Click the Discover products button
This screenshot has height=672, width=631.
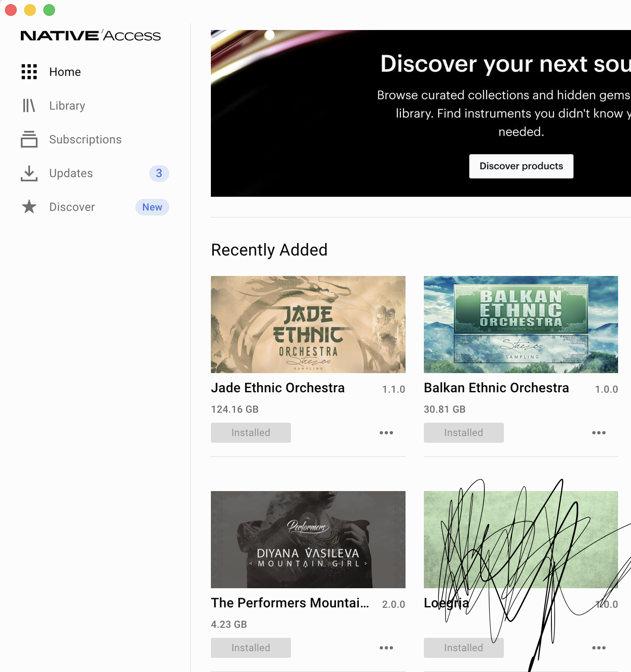click(x=521, y=166)
